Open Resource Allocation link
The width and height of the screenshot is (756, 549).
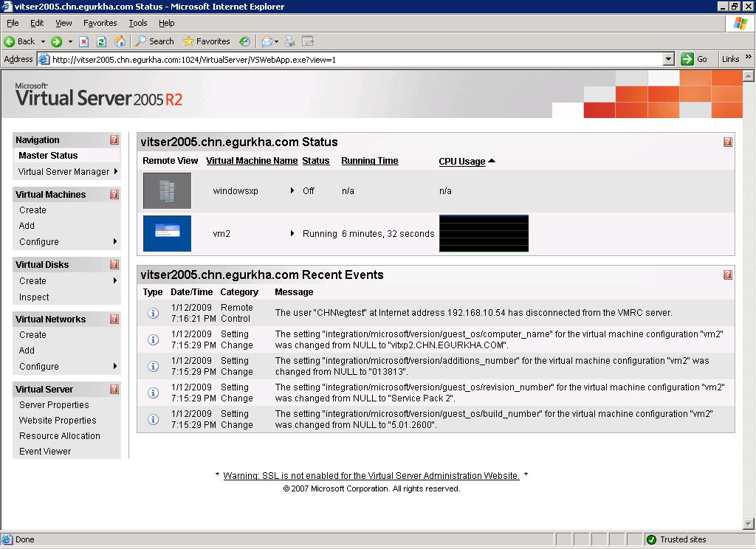click(60, 435)
